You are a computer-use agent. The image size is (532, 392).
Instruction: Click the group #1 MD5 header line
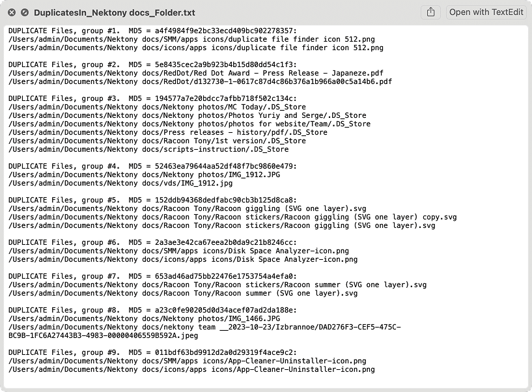(152, 31)
